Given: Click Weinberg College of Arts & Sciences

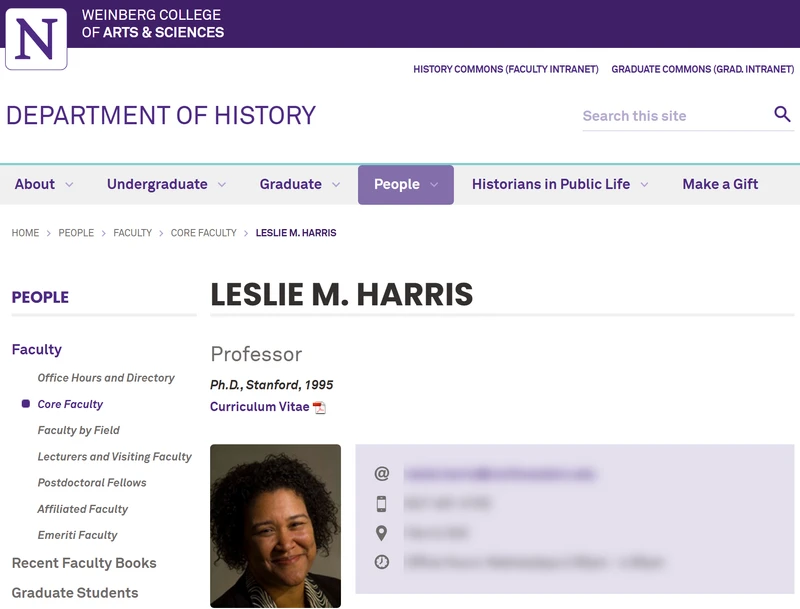Looking at the screenshot, I should pos(153,23).
